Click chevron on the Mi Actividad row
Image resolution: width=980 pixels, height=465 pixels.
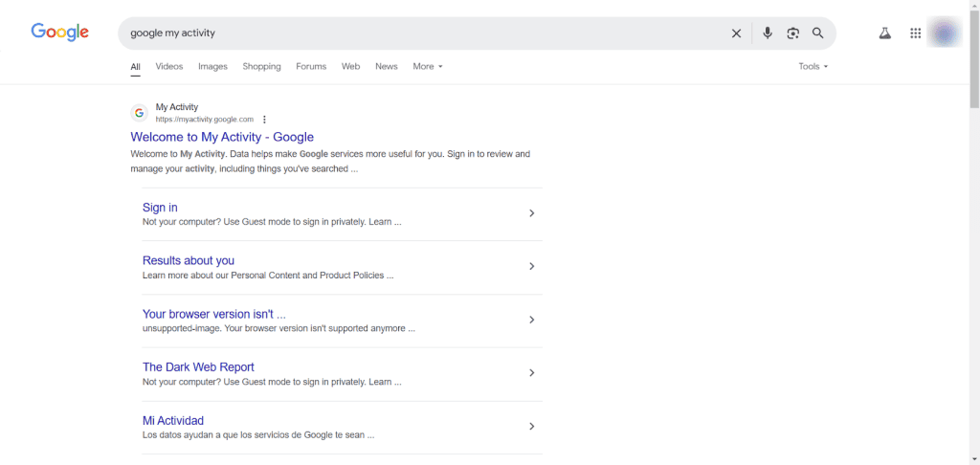click(x=532, y=427)
